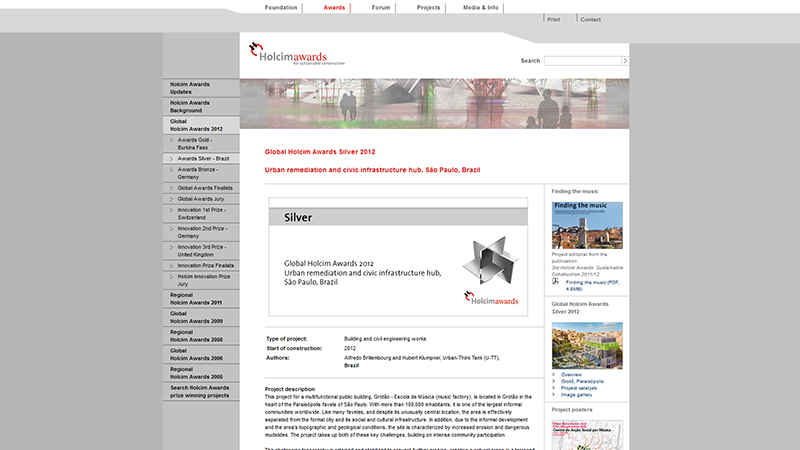Collapse the Global Holcim Awards 2012 section
The image size is (800, 450).
[x=201, y=125]
